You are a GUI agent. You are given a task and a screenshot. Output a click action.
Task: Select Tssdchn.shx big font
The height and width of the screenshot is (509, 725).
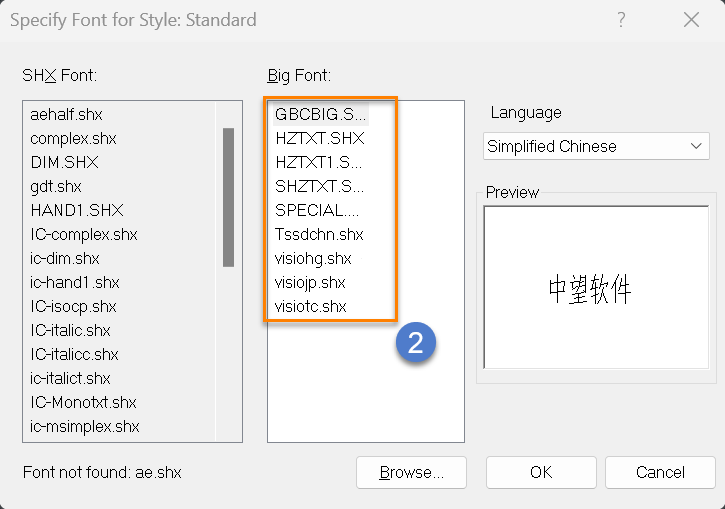[319, 234]
